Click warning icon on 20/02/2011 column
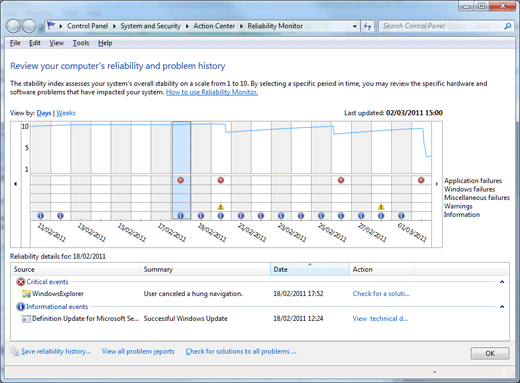Screen dimensions: 520x383 click(221, 207)
